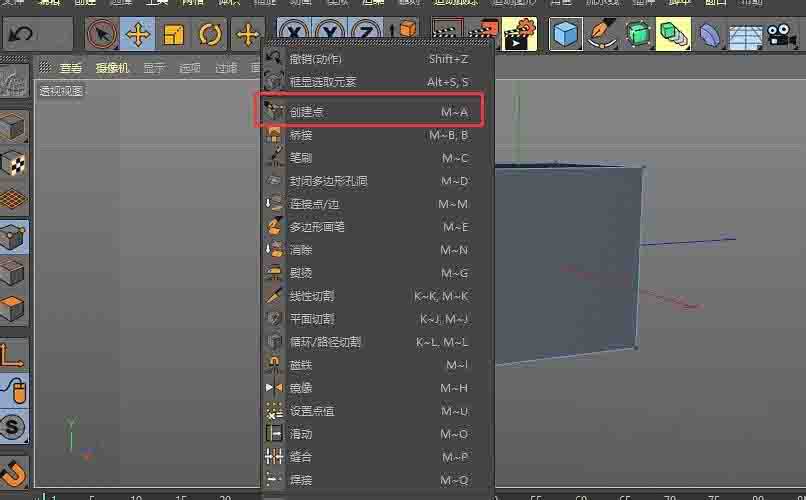Viewport: 806px width, 500px height.
Task: Open the viewport 过滤 menu
Action: 226,68
